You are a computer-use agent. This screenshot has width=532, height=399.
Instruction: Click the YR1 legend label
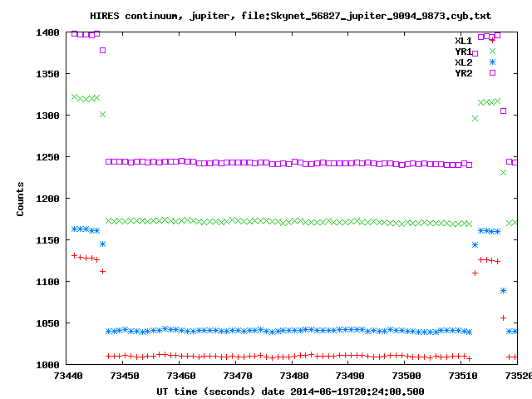tap(464, 52)
